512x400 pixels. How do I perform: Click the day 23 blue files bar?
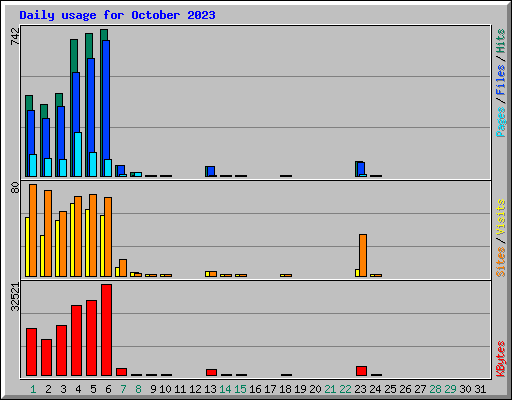(x=361, y=168)
